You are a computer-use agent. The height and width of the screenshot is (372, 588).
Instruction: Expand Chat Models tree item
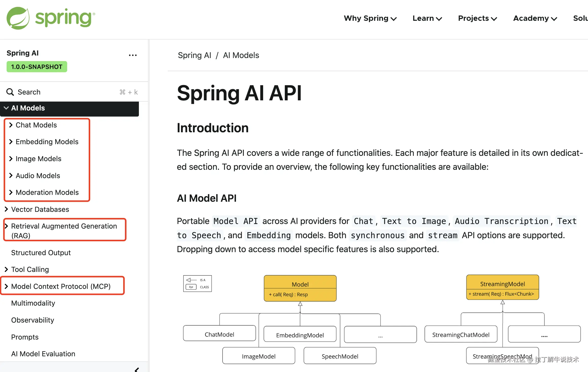[x=11, y=125]
